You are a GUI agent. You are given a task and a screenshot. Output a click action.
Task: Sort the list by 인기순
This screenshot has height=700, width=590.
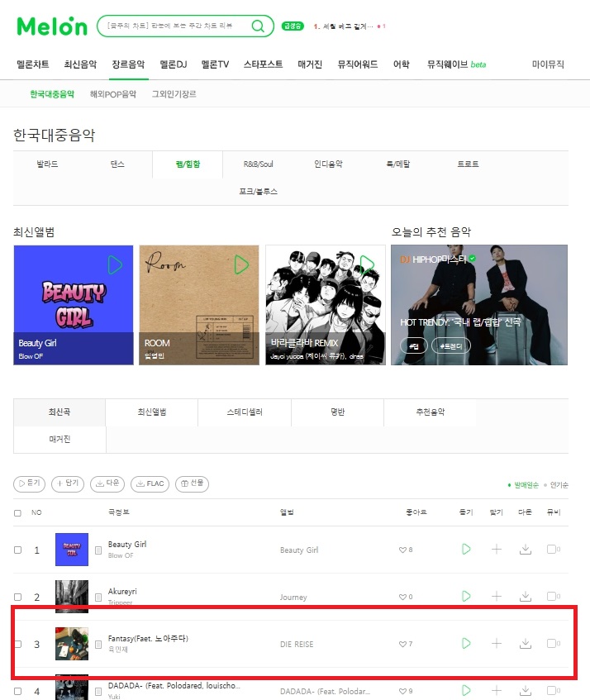click(559, 485)
